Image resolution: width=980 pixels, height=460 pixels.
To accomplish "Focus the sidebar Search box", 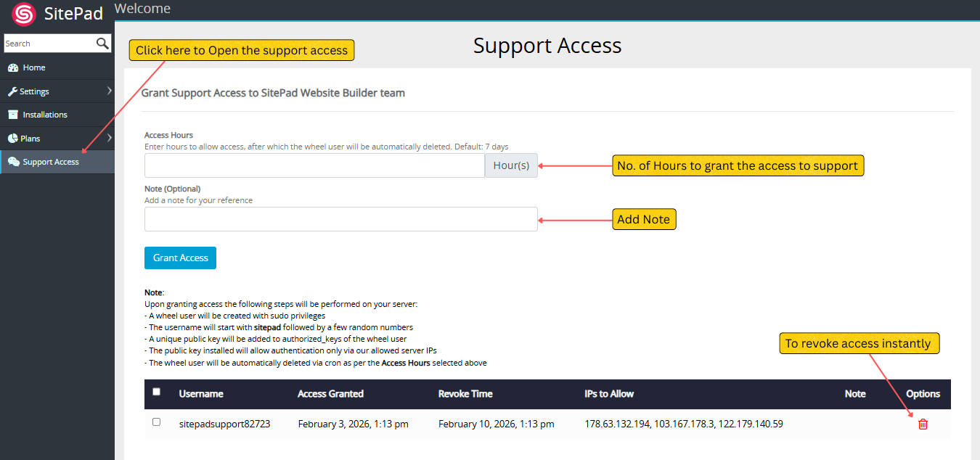I will point(48,44).
